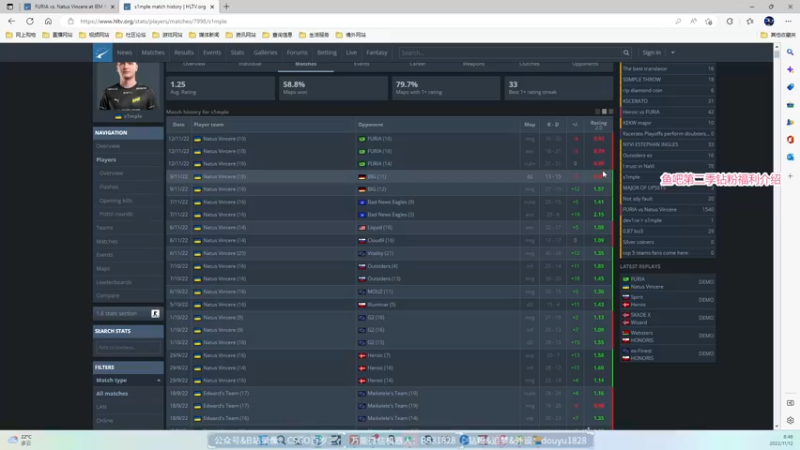Open the favorites star icon in browser toolbar
The image size is (800, 450).
pyautogui.click(x=749, y=21)
